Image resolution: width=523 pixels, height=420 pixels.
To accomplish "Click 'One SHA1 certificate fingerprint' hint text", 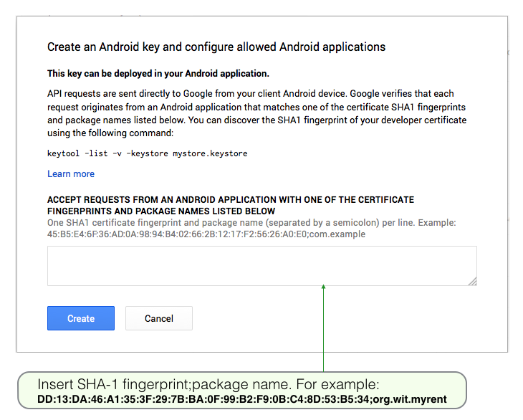I will coord(251,222).
